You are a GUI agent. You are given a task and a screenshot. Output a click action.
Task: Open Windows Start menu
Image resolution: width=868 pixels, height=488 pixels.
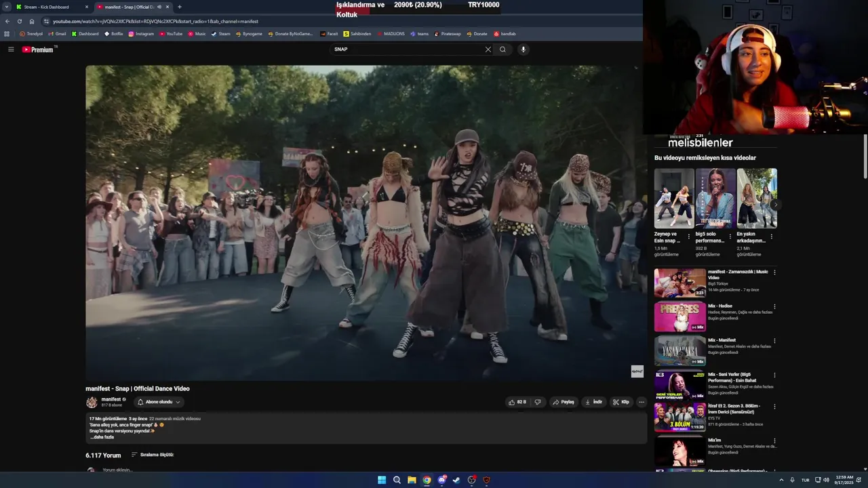tap(382, 480)
